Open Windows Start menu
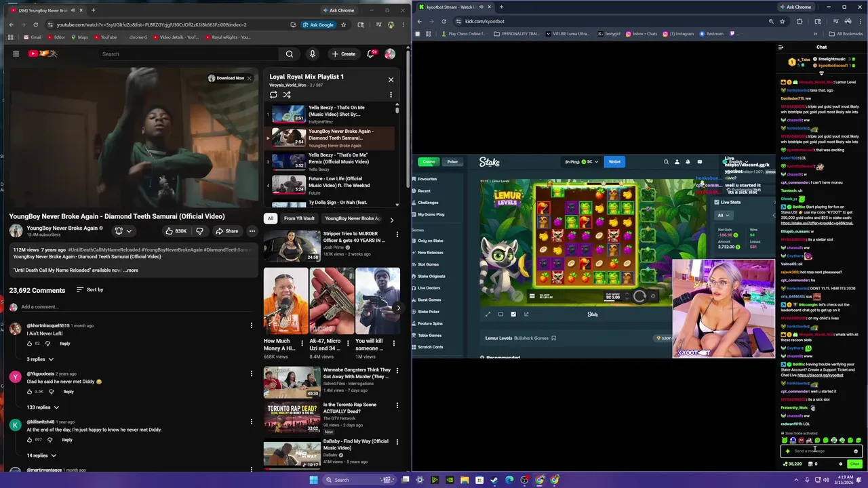 pyautogui.click(x=313, y=480)
